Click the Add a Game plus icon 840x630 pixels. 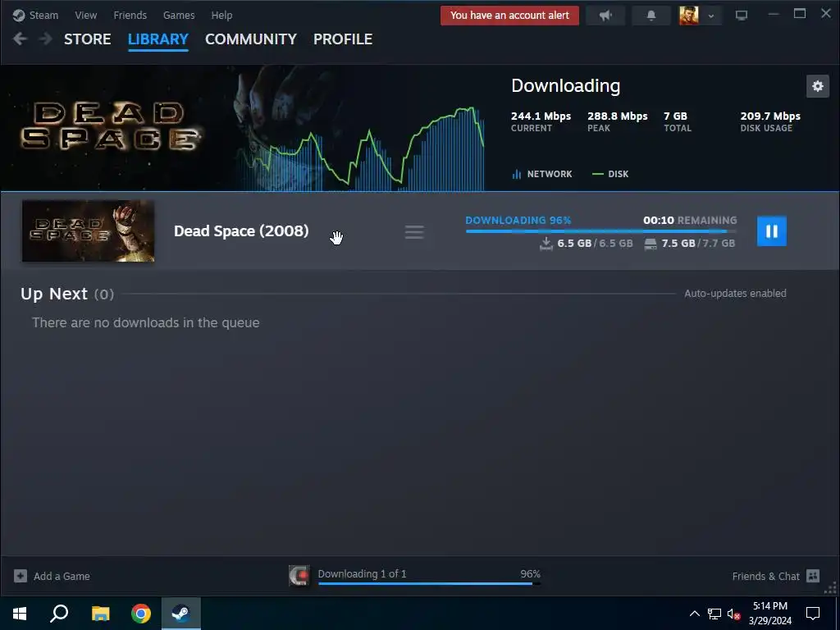(x=21, y=576)
